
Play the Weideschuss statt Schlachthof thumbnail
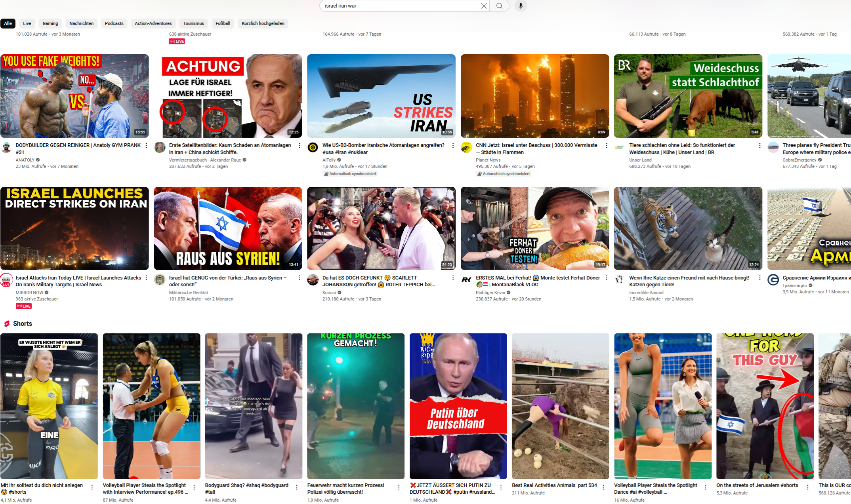point(688,96)
